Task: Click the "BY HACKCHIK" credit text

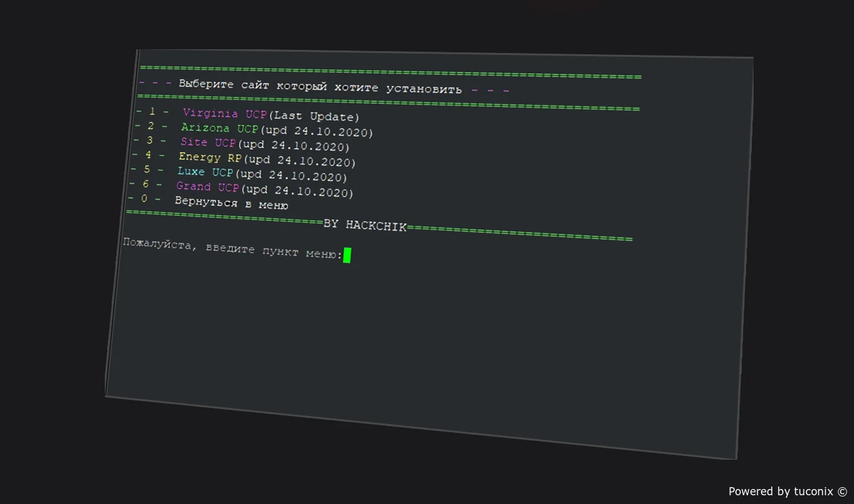Action: pyautogui.click(x=365, y=225)
